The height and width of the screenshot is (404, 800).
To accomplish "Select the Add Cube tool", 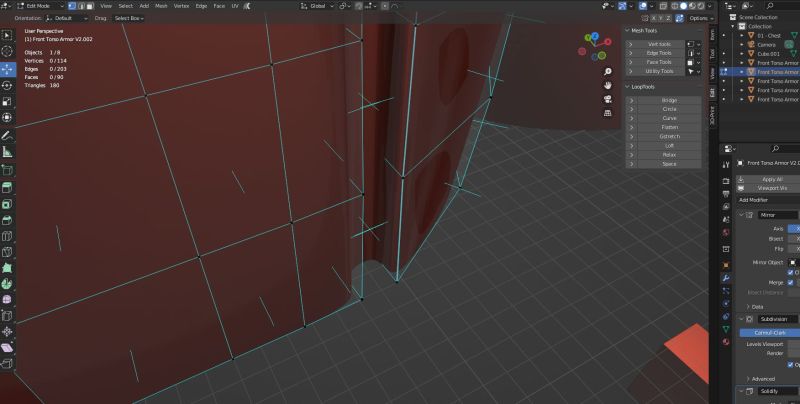I will coord(7,170).
